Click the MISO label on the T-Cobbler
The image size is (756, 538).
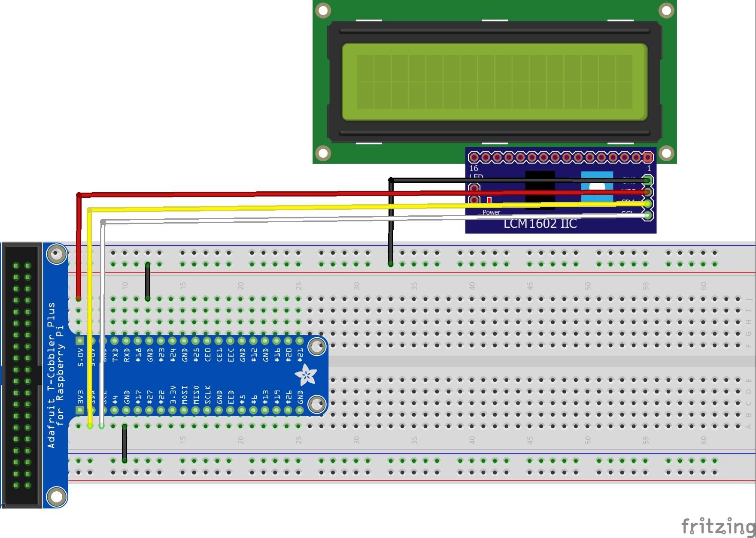click(x=196, y=395)
